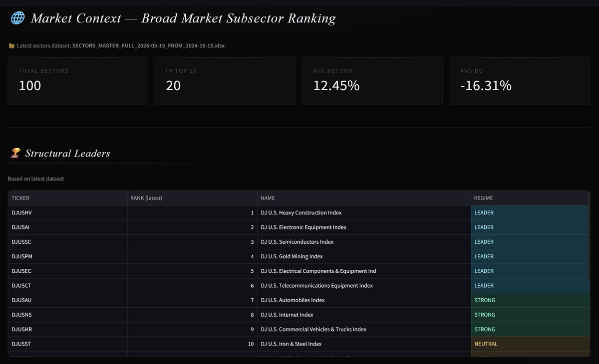Image resolution: width=599 pixels, height=364 pixels.
Task: Select DJ U.S. Heavy Construction Index name
Action: (364, 213)
